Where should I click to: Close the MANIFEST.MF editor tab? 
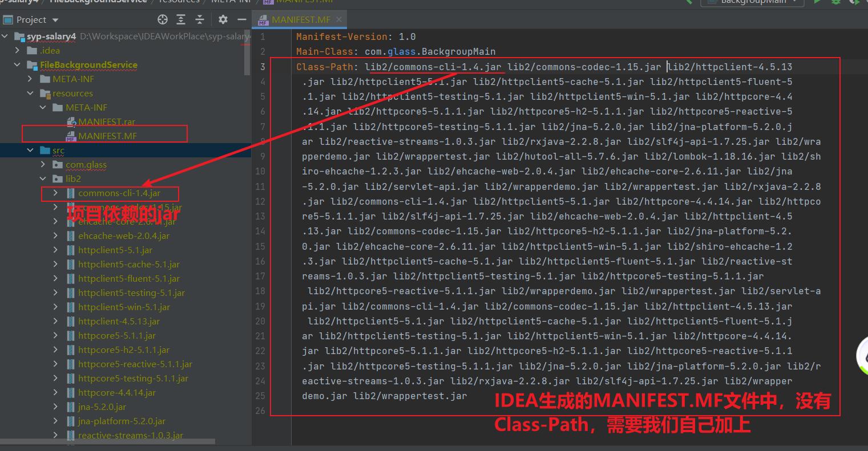pos(339,19)
